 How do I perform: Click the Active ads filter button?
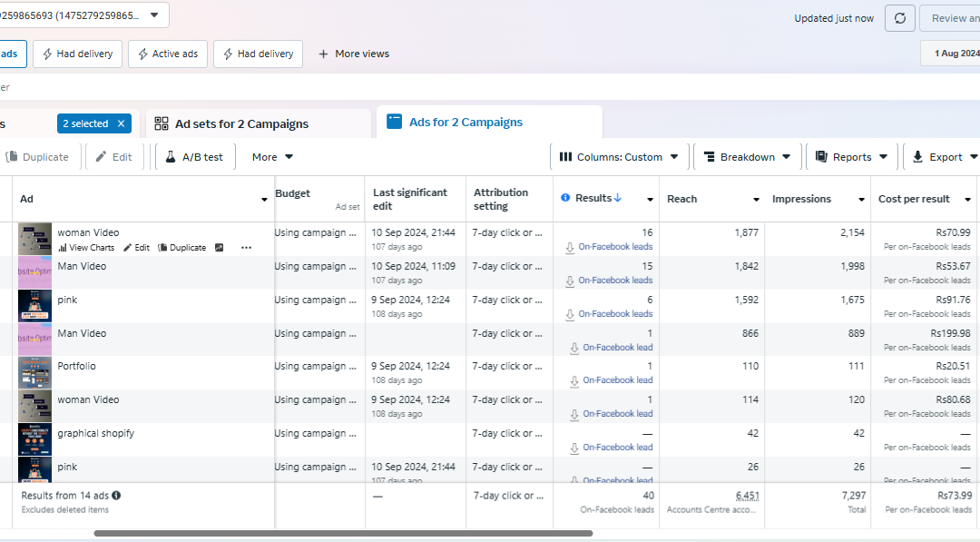point(168,54)
